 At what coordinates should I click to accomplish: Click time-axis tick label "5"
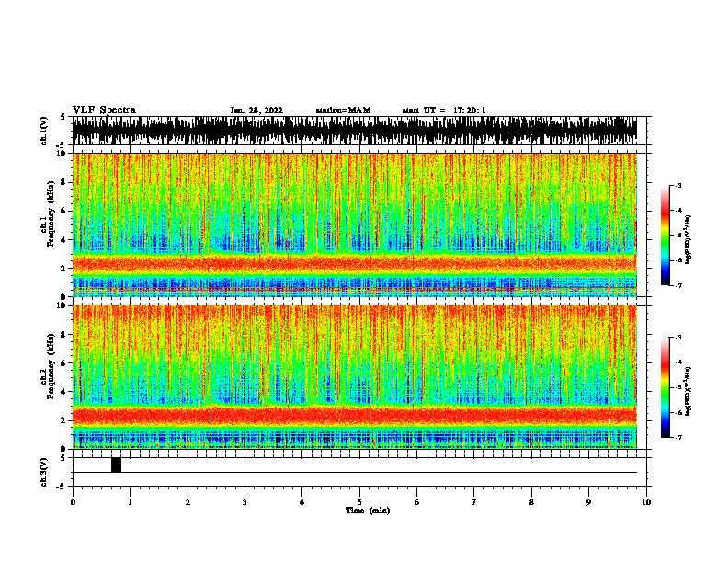359,502
